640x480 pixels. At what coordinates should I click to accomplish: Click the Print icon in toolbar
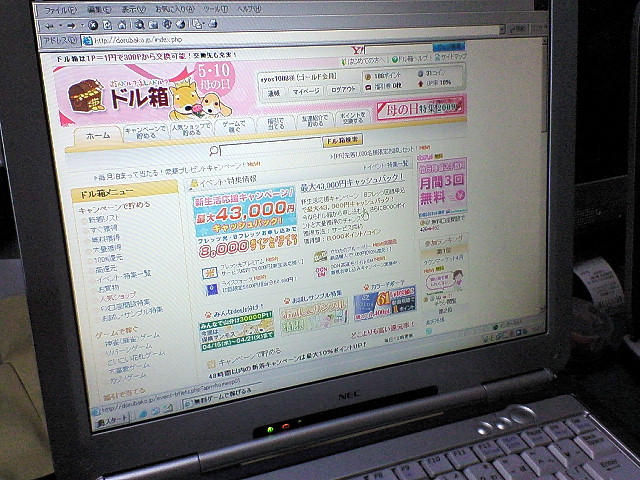coord(212,24)
